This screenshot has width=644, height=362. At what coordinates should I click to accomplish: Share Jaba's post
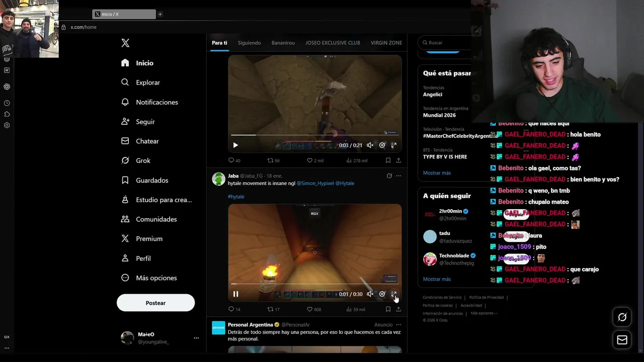tap(398, 309)
